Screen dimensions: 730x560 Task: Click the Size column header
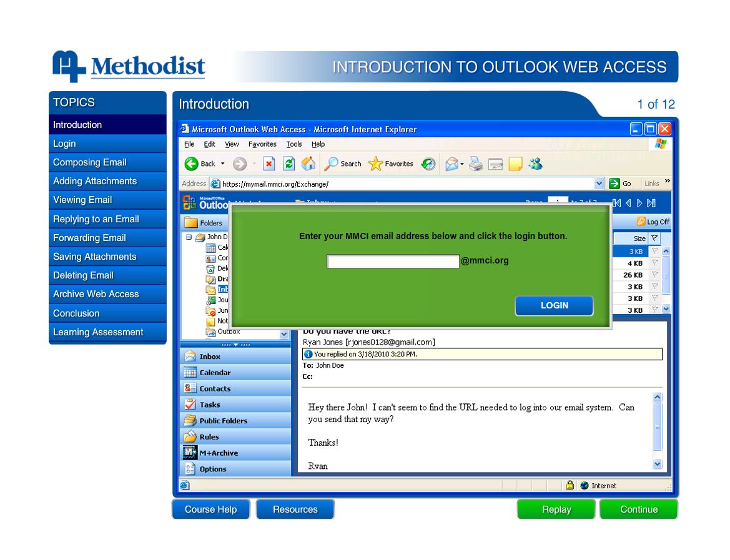coord(631,238)
